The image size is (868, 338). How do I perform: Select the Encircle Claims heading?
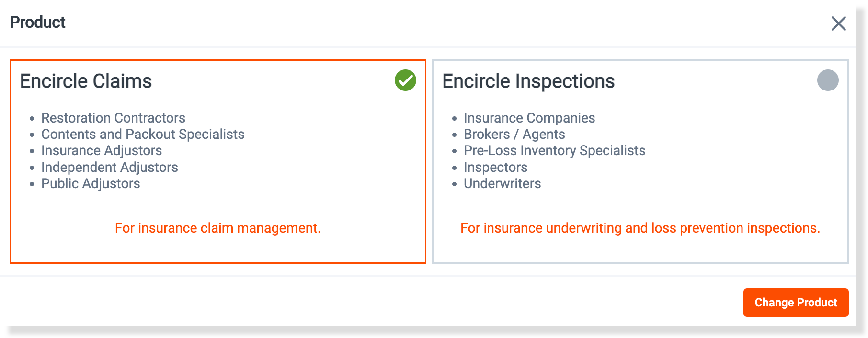point(86,81)
